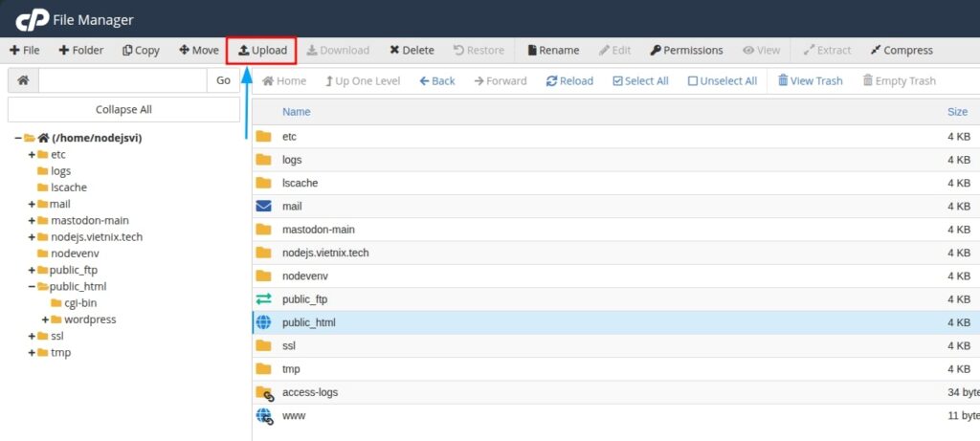Viewport: 980px width, 441px height.
Task: Expand public_ftp in the tree
Action: [32, 270]
